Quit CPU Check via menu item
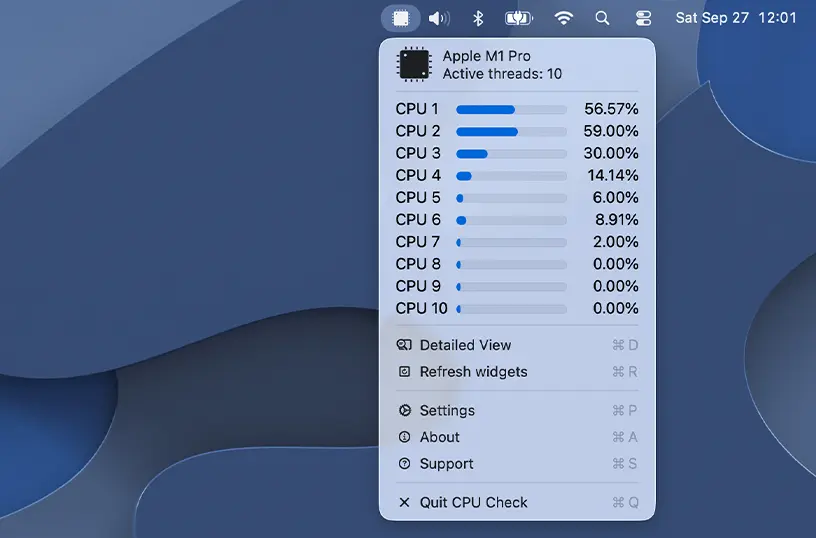Viewport: 816px width, 538px height. [474, 502]
